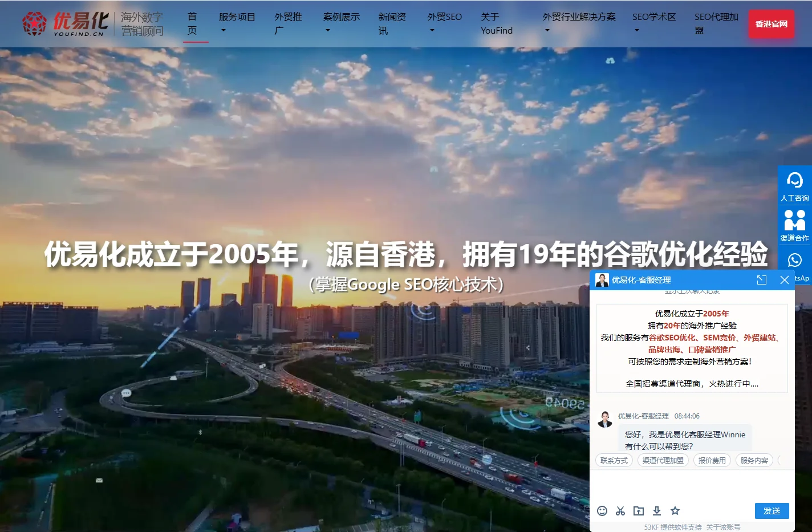This screenshot has width=812, height=532.
Task: Click the 08:44:06 message timestamp
Action: (687, 416)
